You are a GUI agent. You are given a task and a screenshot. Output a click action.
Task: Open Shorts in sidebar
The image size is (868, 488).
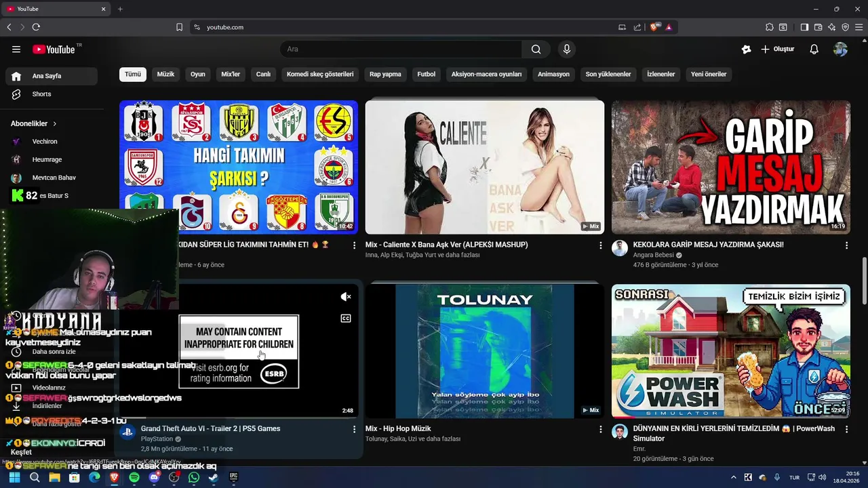point(52,94)
